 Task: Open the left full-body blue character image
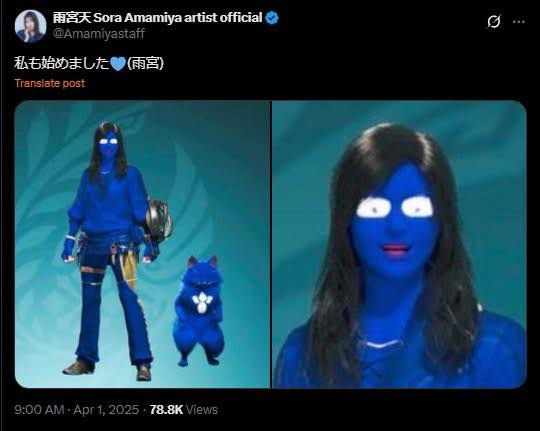tap(143, 244)
